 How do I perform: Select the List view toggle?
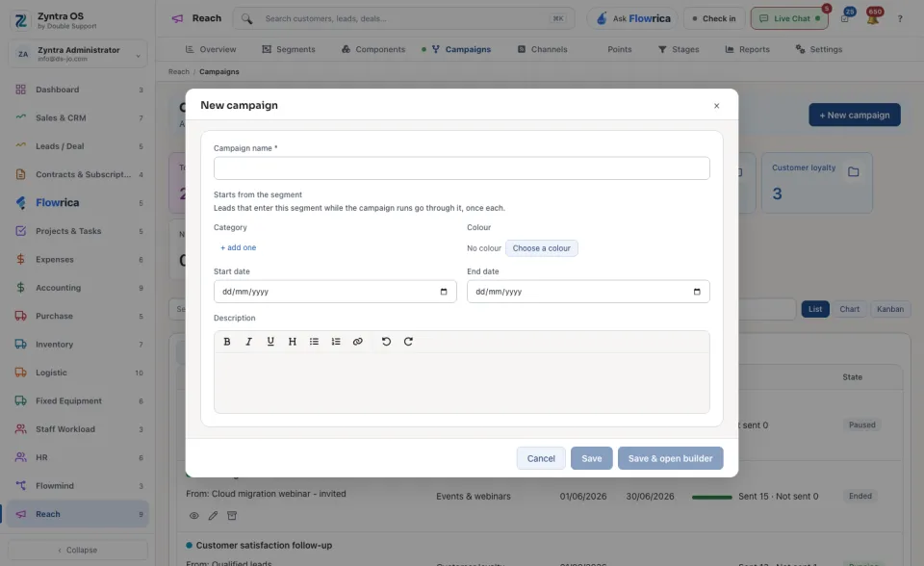(815, 309)
